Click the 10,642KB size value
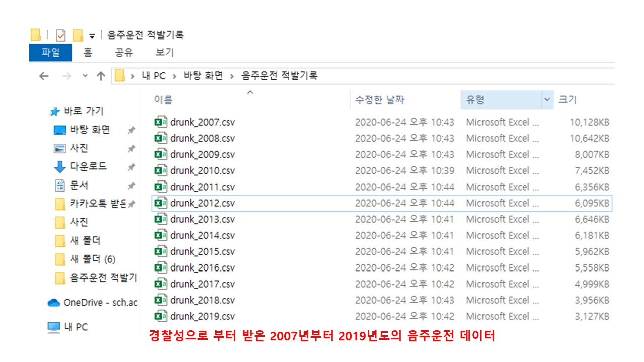Screen dimensions: 644x362 pyautogui.click(x=590, y=138)
